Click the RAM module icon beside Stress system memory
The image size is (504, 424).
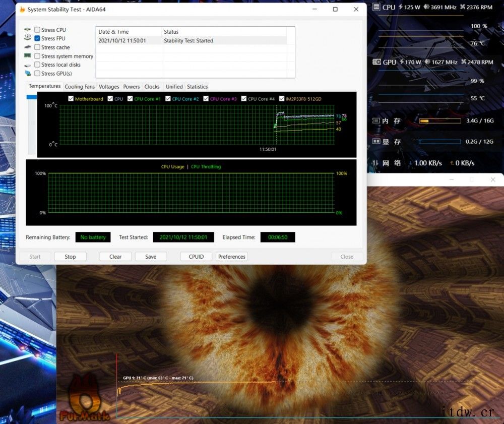28,55
